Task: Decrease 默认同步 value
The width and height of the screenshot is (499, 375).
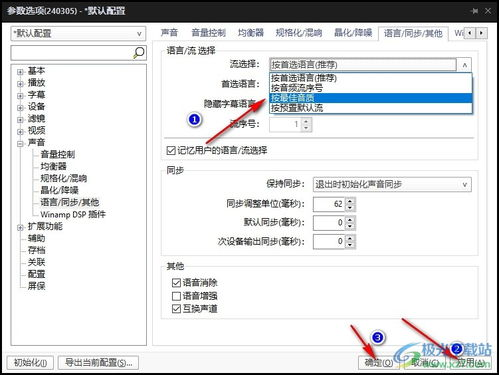Action: pos(350,227)
